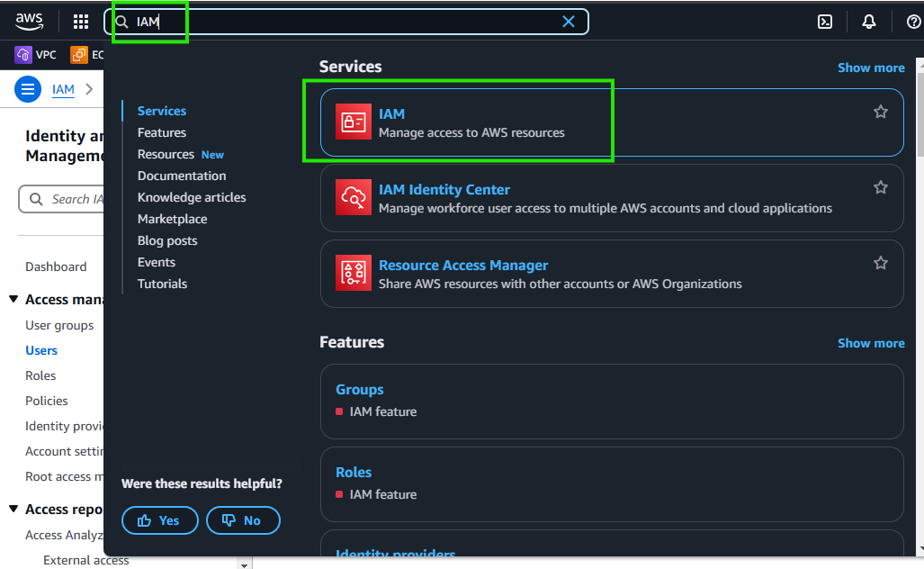This screenshot has height=569, width=924.
Task: Open the Groups IAM feature
Action: pyautogui.click(x=360, y=390)
